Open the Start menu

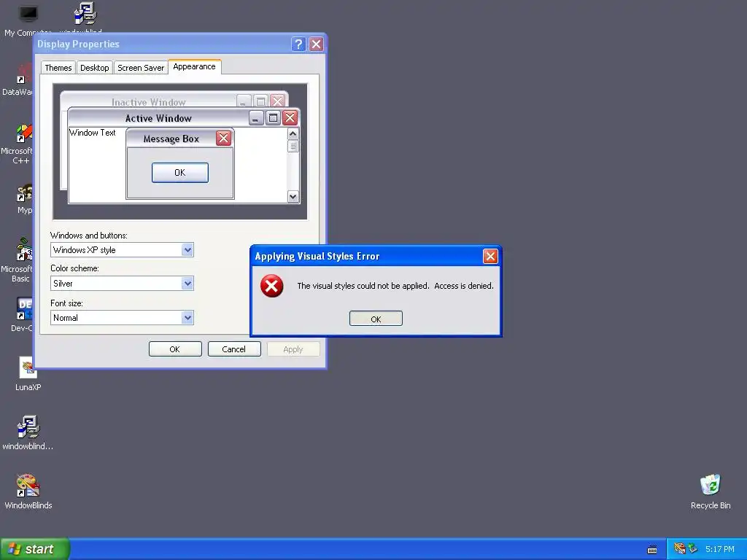click(34, 549)
